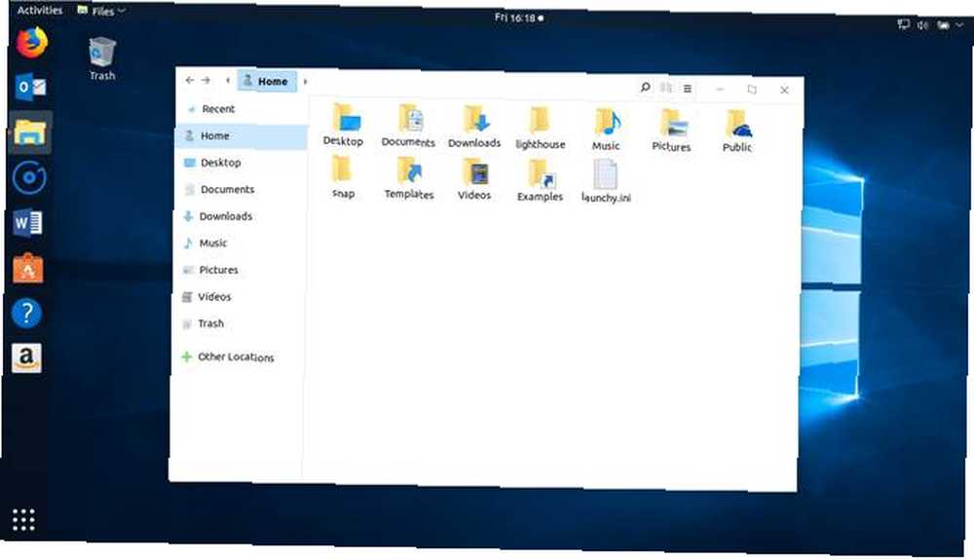The image size is (974, 560).
Task: Open the hamburger menu in Files
Action: (x=688, y=89)
